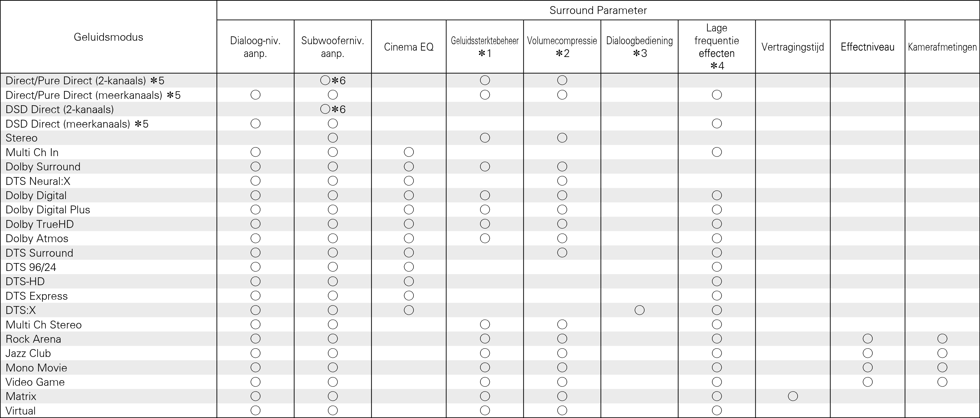Click the Matrix row's Vertragingstijd circle

point(793,396)
